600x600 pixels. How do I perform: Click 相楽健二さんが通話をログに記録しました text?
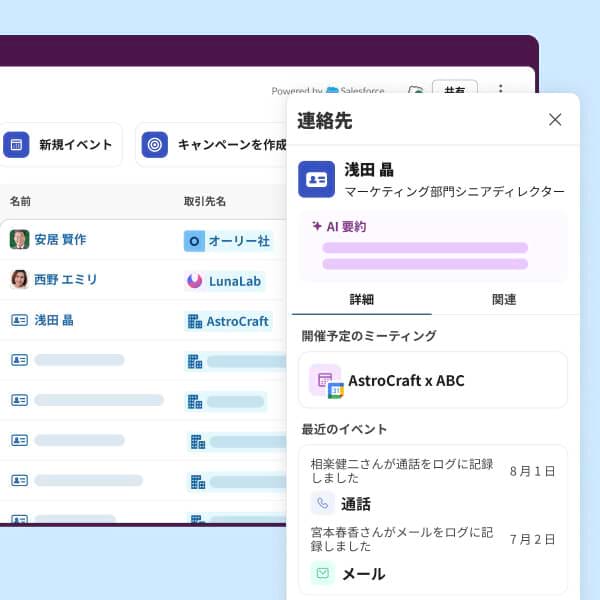(x=402, y=471)
